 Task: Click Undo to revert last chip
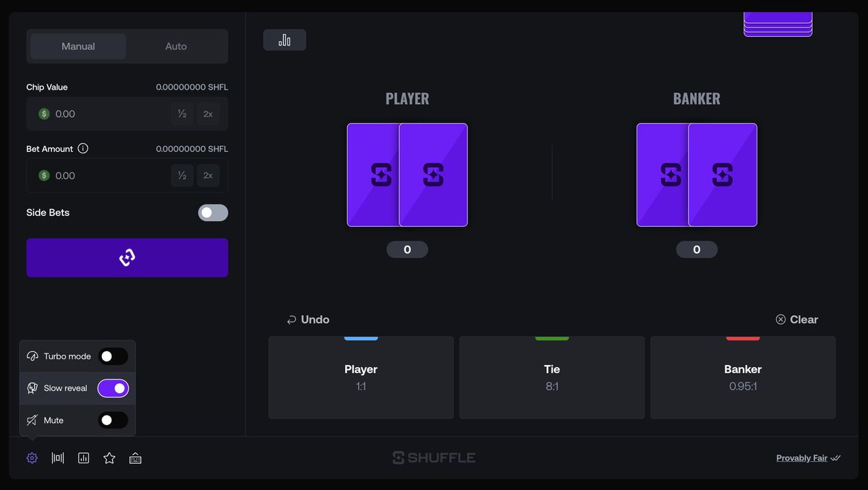click(x=308, y=319)
